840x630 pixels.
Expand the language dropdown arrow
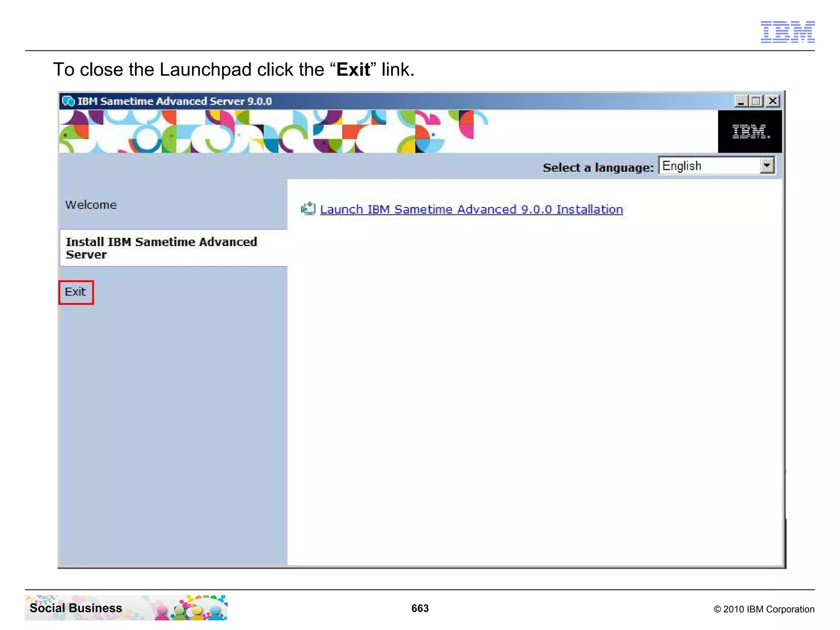tap(767, 166)
